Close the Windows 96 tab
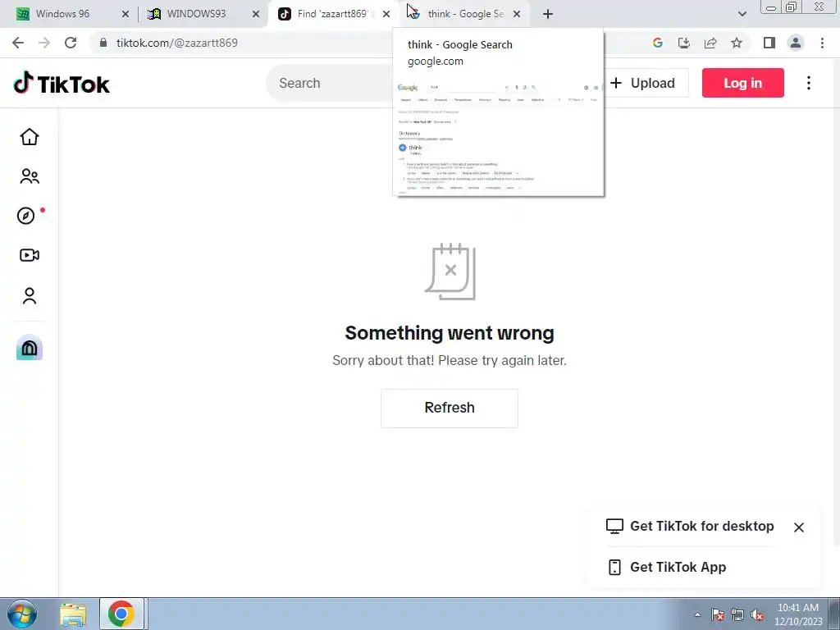 pos(125,14)
